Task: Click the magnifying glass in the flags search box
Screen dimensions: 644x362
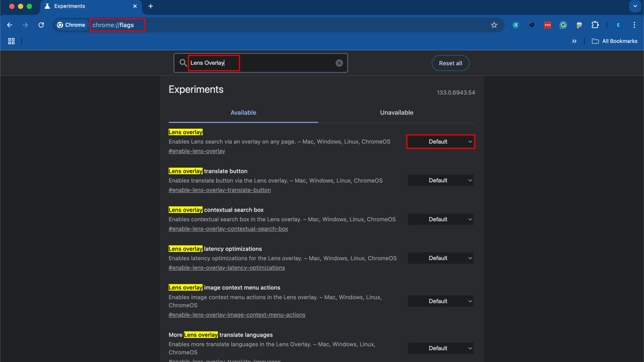Action: pos(183,63)
